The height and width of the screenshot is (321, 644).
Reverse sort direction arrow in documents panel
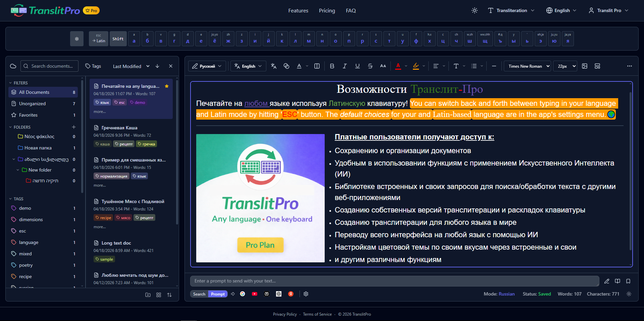tap(157, 66)
